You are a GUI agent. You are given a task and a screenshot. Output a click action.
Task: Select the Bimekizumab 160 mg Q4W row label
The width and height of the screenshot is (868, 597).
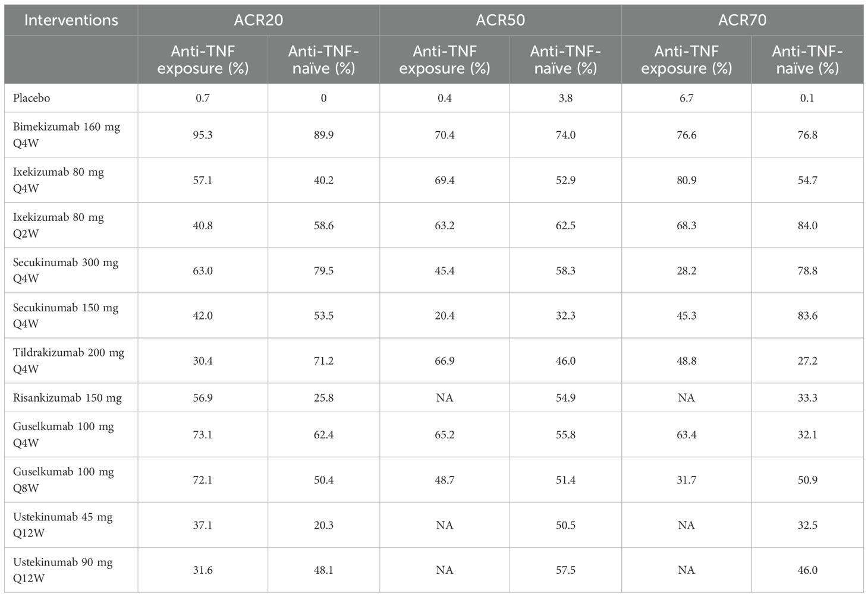66,135
